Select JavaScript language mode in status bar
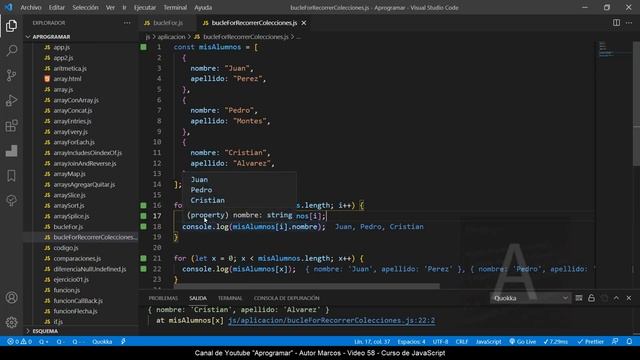640x360 pixels. 489,342
